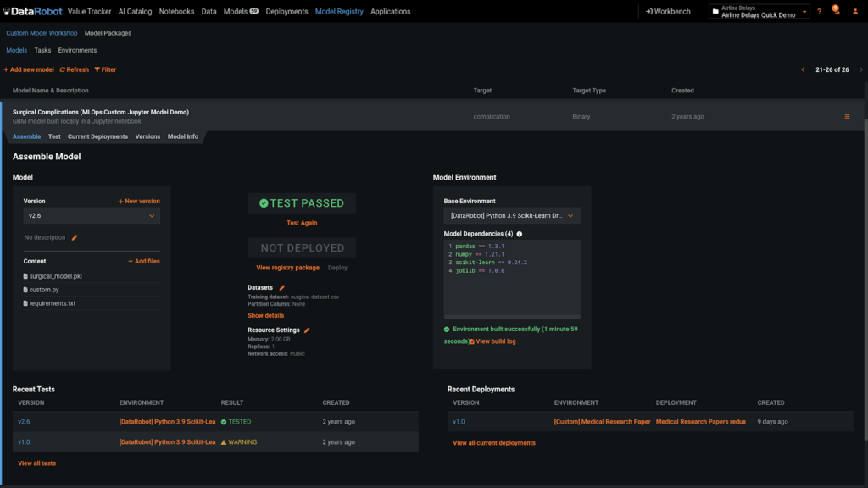Click the Model Dependencies info icon
This screenshot has width=868, height=488.
click(520, 234)
